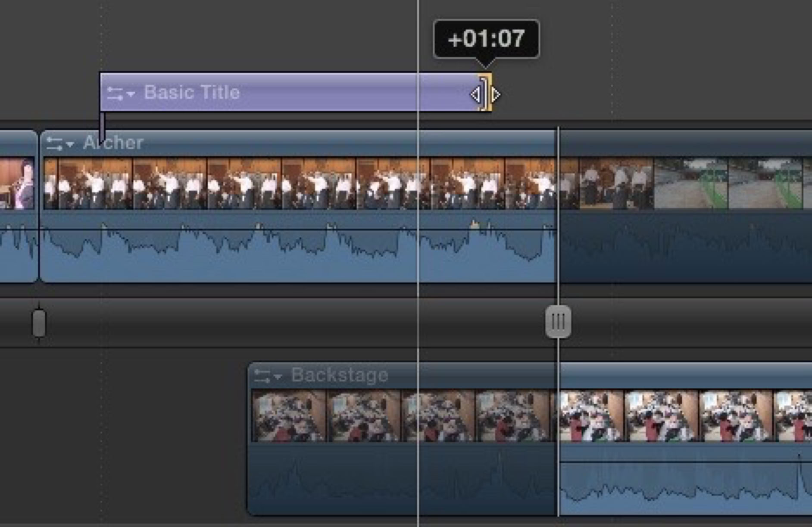
Task: Select the yellow audio keyframe on Archer's waveform
Action: pos(474,224)
